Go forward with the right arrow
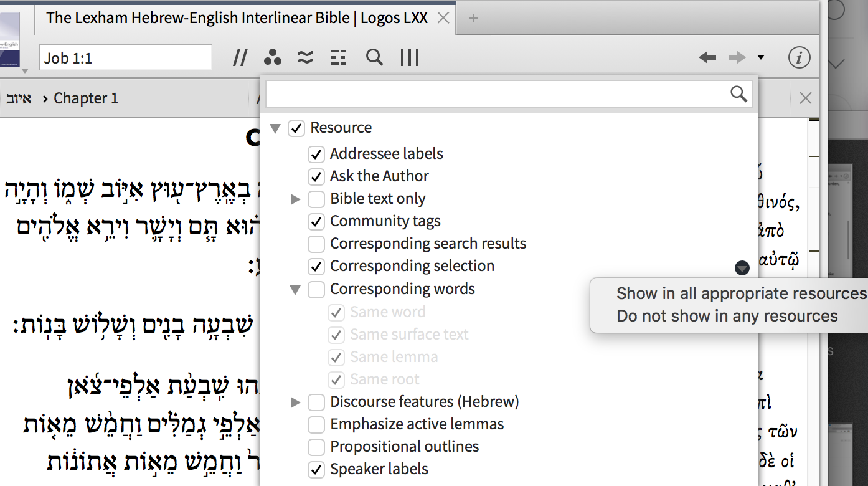This screenshot has height=486, width=868. pos(737,58)
